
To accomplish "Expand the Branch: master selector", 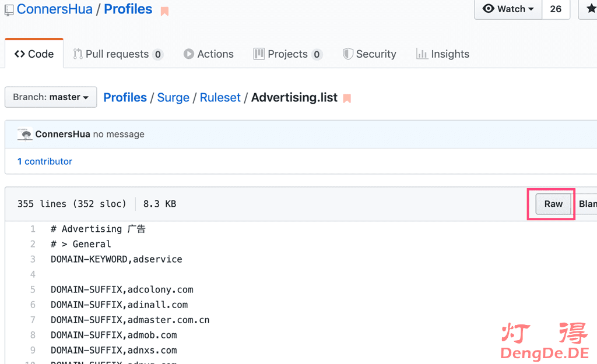I will pos(51,97).
